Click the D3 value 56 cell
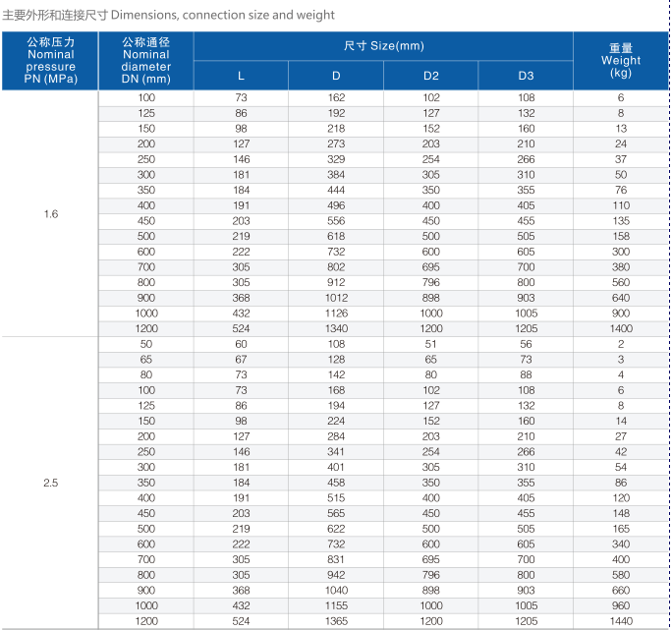 coord(527,344)
